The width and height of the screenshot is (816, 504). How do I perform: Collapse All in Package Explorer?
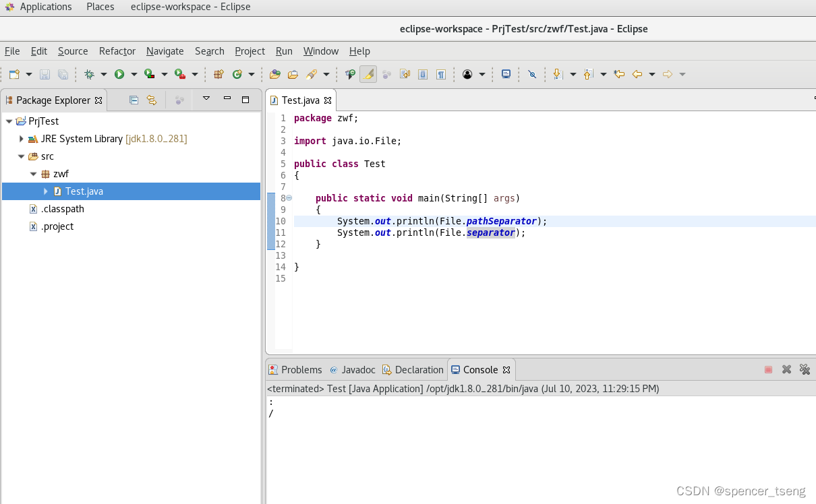tap(134, 99)
